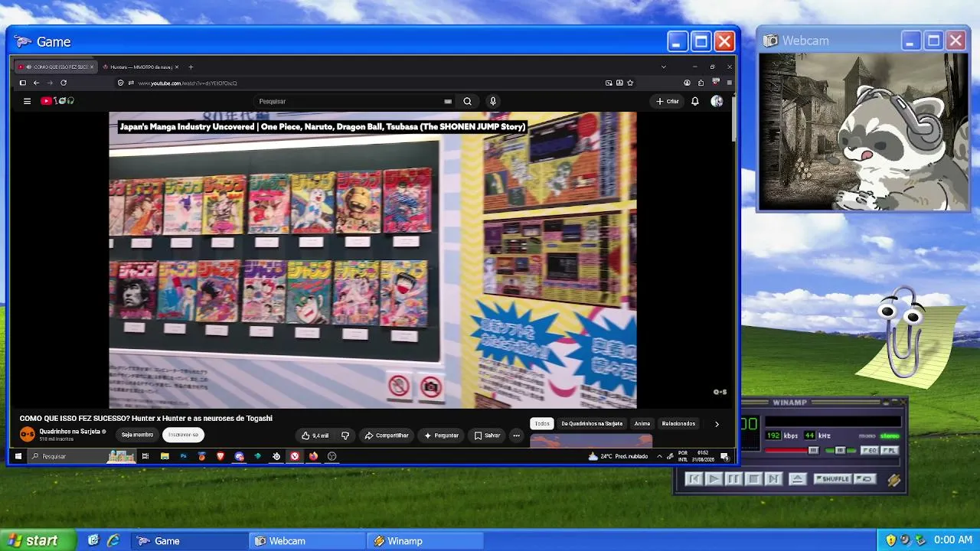The image size is (980, 551).
Task: Click the Salvar save button
Action: point(487,435)
